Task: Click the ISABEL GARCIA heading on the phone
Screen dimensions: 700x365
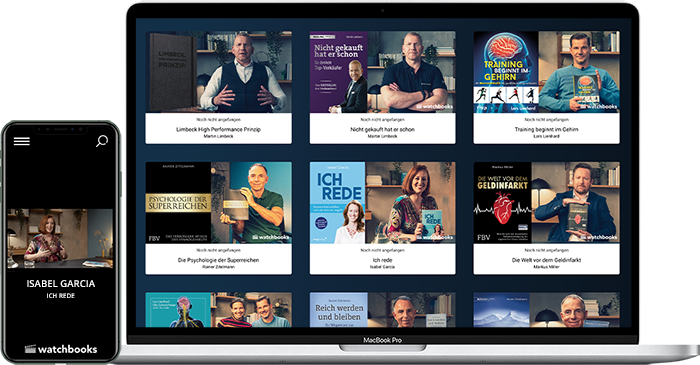Action: click(61, 284)
